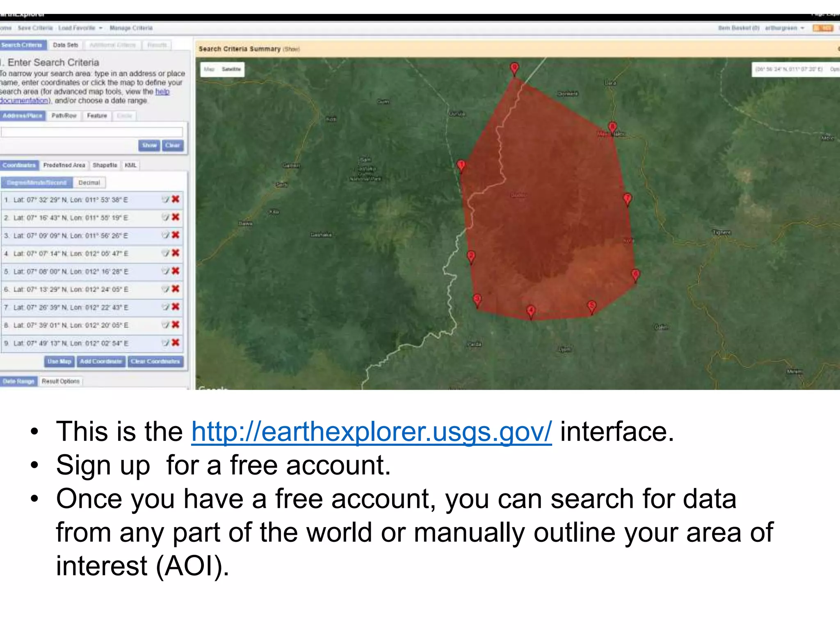
Task: Open Predefined Area tab
Action: (x=64, y=165)
